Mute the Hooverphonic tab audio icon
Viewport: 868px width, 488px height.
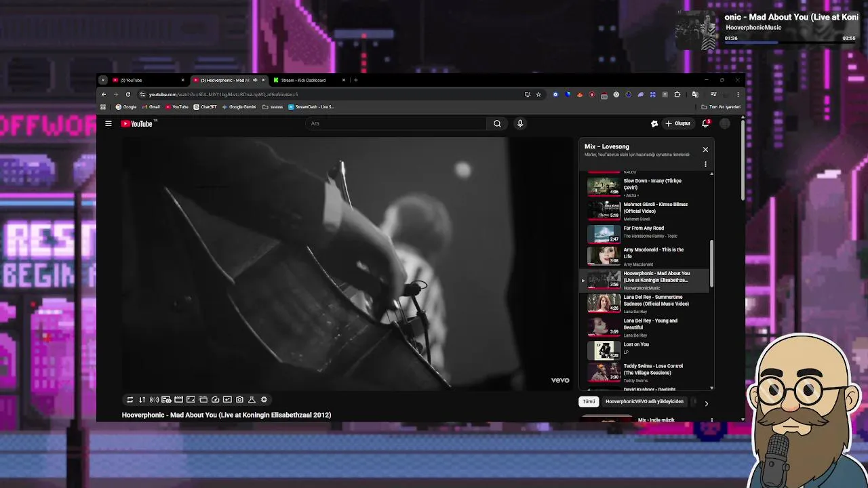click(x=255, y=80)
